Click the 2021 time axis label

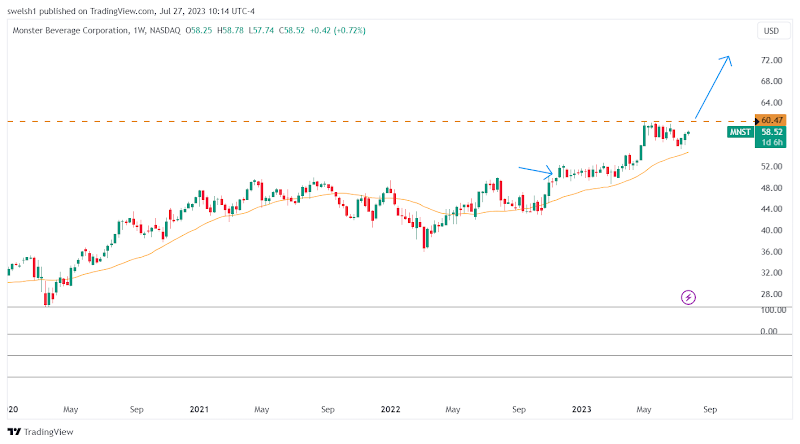(199, 409)
